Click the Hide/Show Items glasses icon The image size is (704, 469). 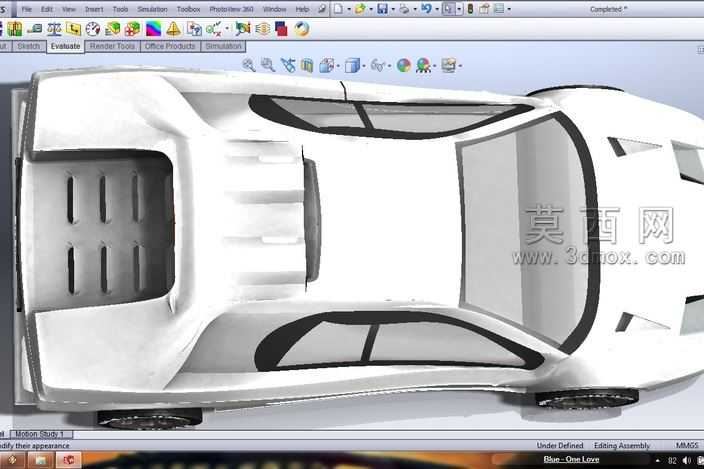point(378,66)
